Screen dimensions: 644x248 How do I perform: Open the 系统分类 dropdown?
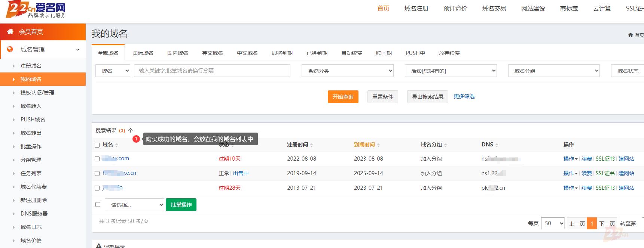click(x=348, y=71)
